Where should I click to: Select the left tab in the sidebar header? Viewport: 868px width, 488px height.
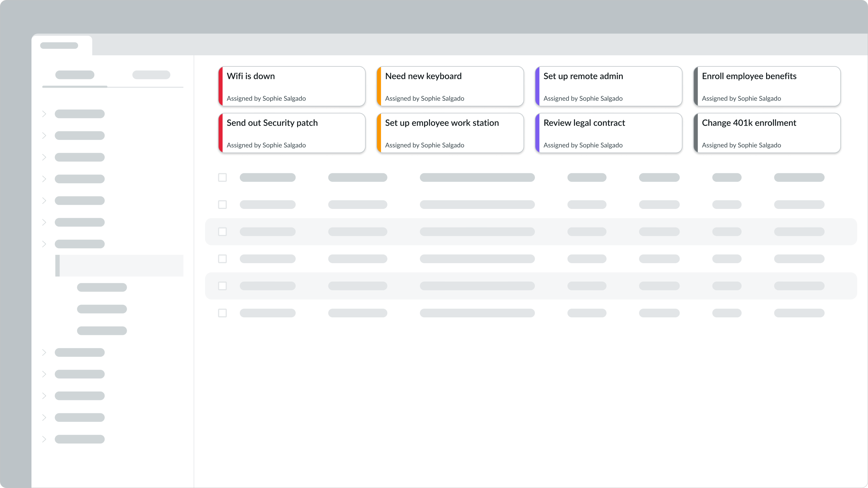tap(74, 75)
